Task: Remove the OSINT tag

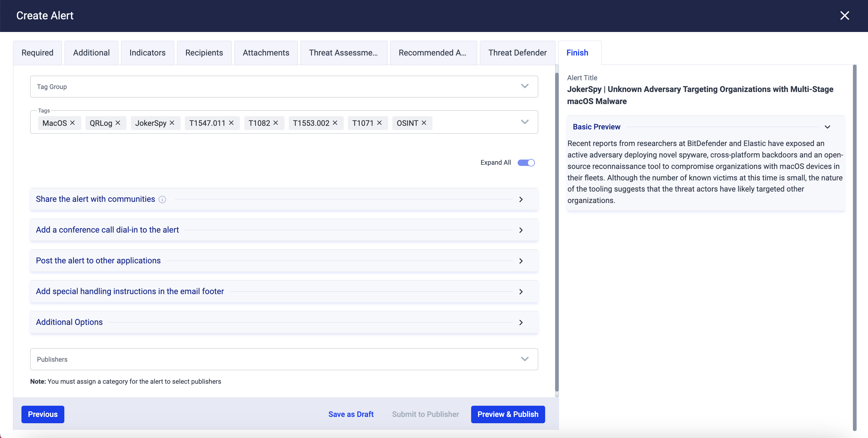Action: tap(424, 123)
